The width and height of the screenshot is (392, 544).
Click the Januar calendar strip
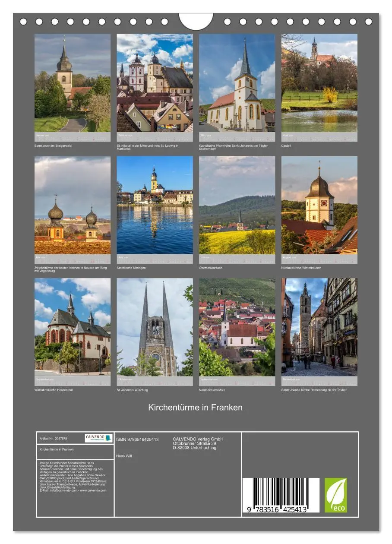click(x=73, y=137)
